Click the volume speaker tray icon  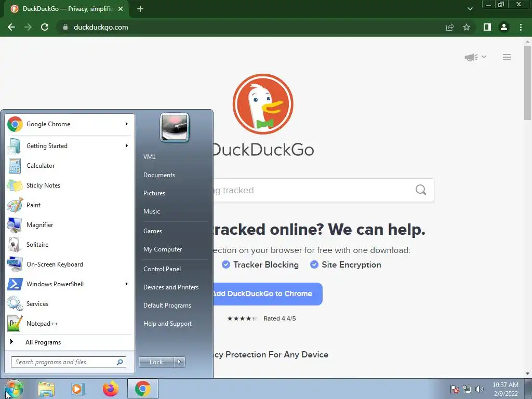click(x=480, y=389)
